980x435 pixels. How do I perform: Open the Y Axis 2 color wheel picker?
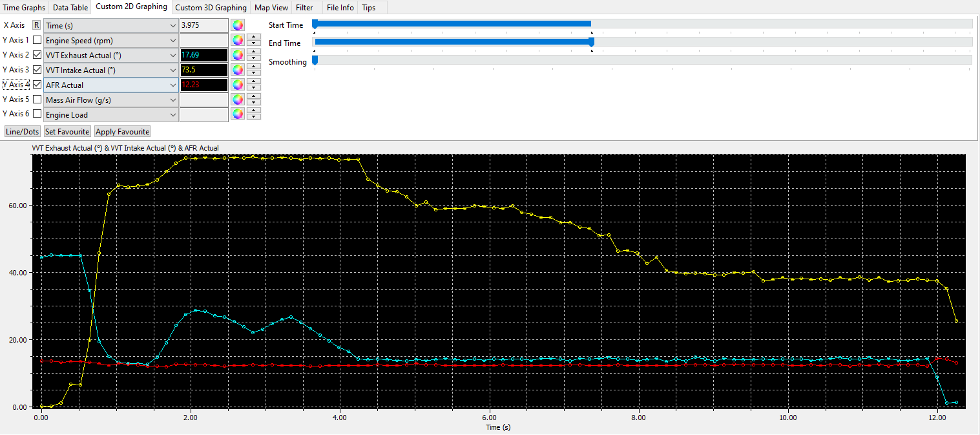(x=238, y=55)
